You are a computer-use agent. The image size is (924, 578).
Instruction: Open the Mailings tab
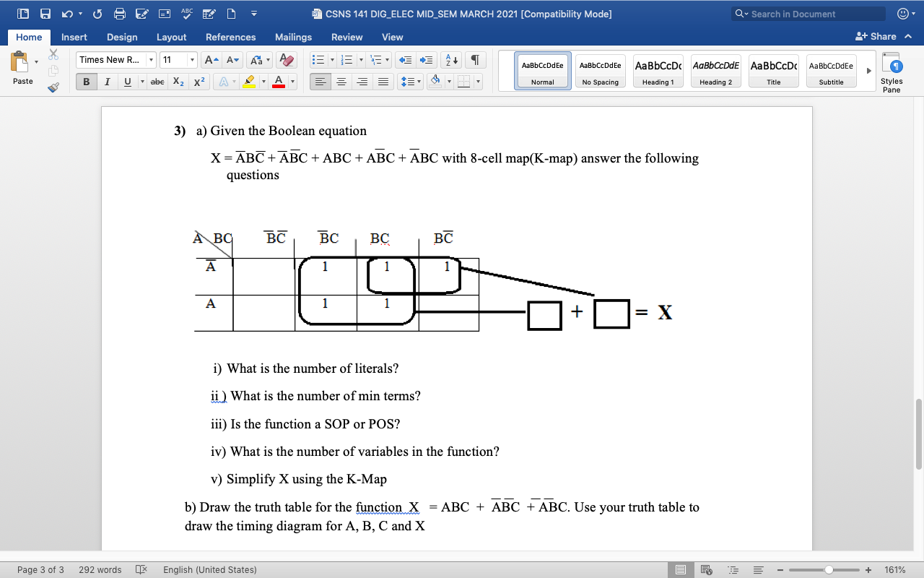coord(293,37)
